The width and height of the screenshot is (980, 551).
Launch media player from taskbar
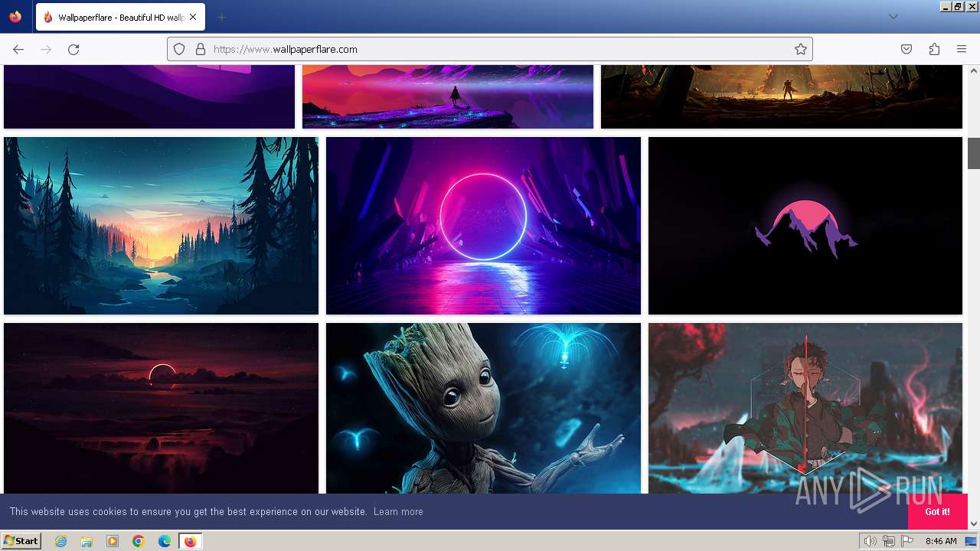click(x=113, y=541)
